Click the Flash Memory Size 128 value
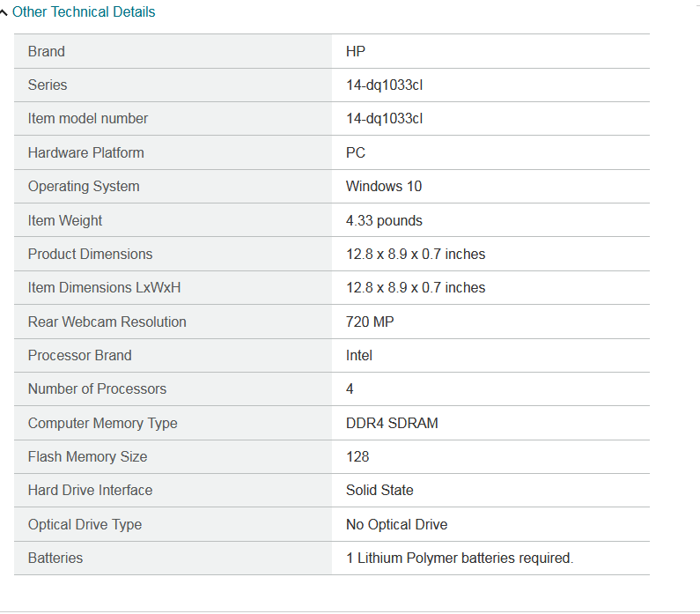The width and height of the screenshot is (700, 614). pos(357,457)
